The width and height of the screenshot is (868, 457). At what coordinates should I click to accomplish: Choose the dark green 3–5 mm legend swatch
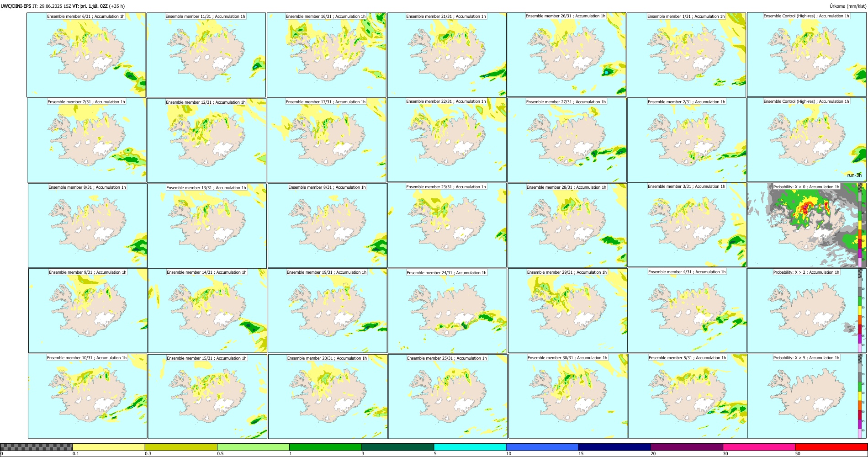397,447
